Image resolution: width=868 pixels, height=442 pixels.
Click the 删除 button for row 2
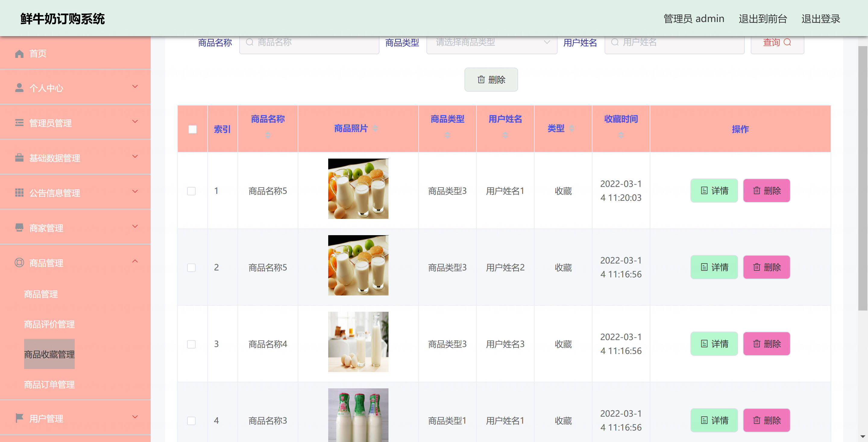pyautogui.click(x=766, y=267)
